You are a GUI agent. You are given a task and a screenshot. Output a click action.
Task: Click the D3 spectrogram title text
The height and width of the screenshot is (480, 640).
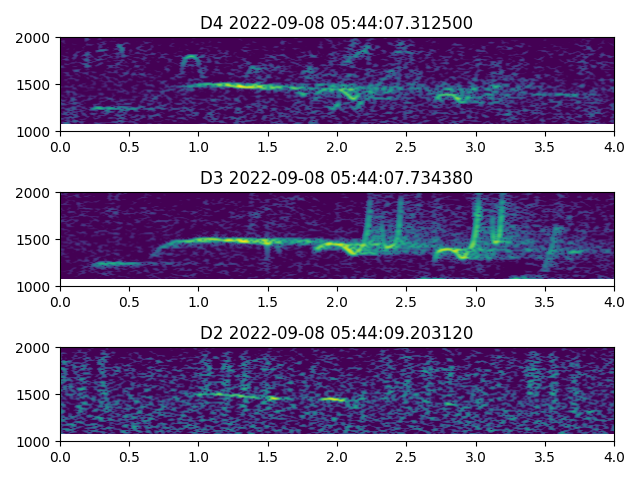(x=336, y=178)
